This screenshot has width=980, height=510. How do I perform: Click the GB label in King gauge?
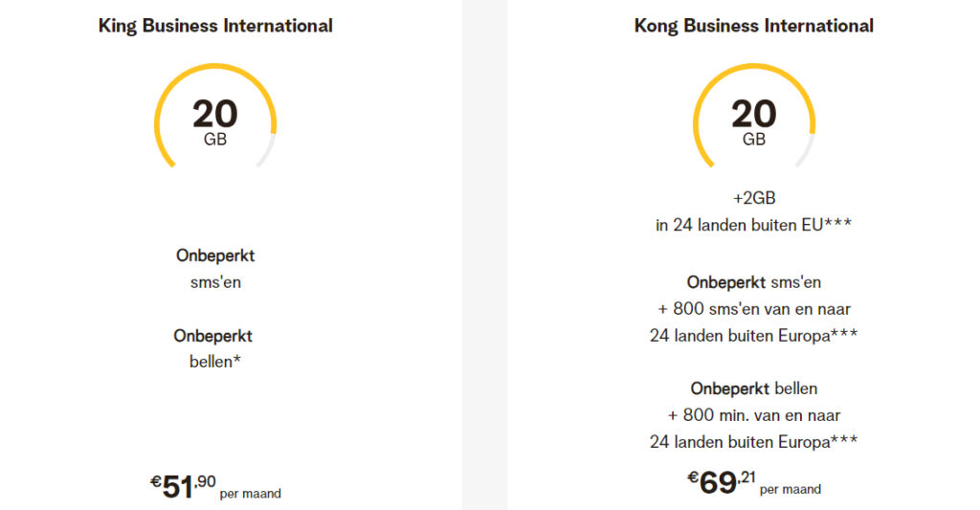coord(215,140)
